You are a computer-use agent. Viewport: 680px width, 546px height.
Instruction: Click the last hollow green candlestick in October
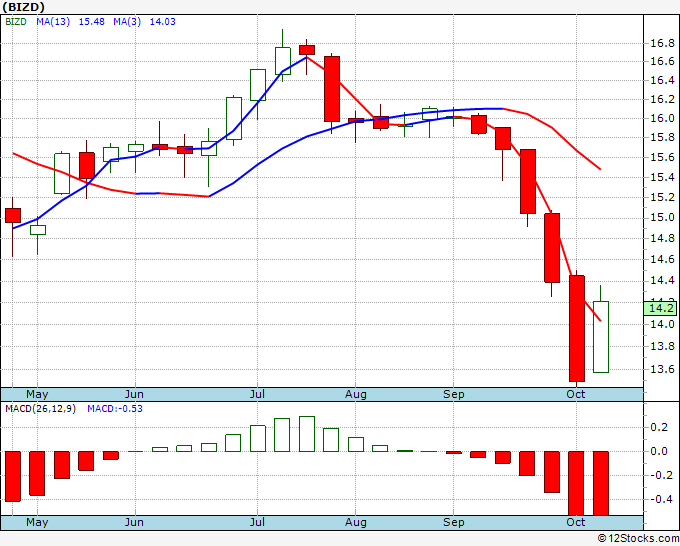(x=601, y=337)
